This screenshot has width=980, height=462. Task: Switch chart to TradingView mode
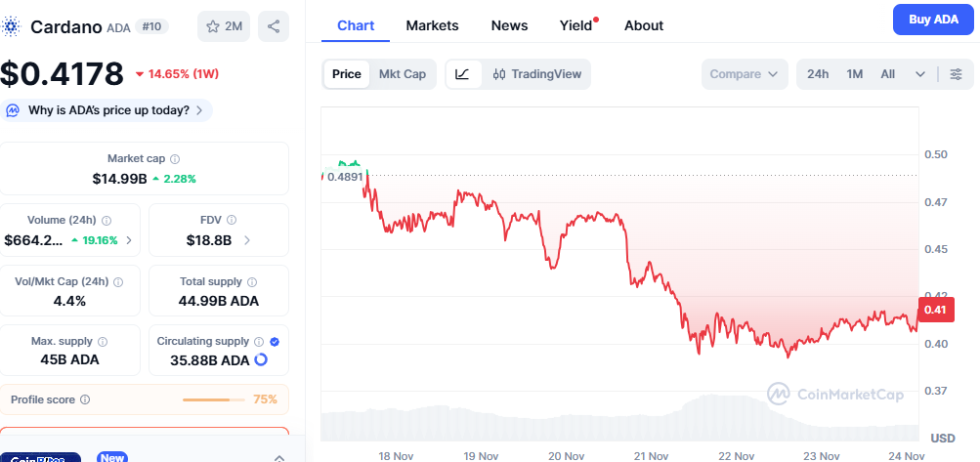(537, 73)
